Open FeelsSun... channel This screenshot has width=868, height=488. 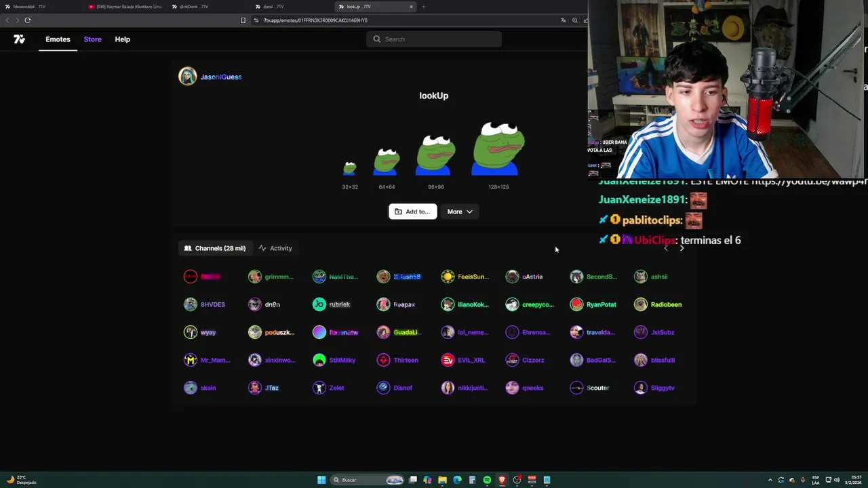tap(465, 277)
